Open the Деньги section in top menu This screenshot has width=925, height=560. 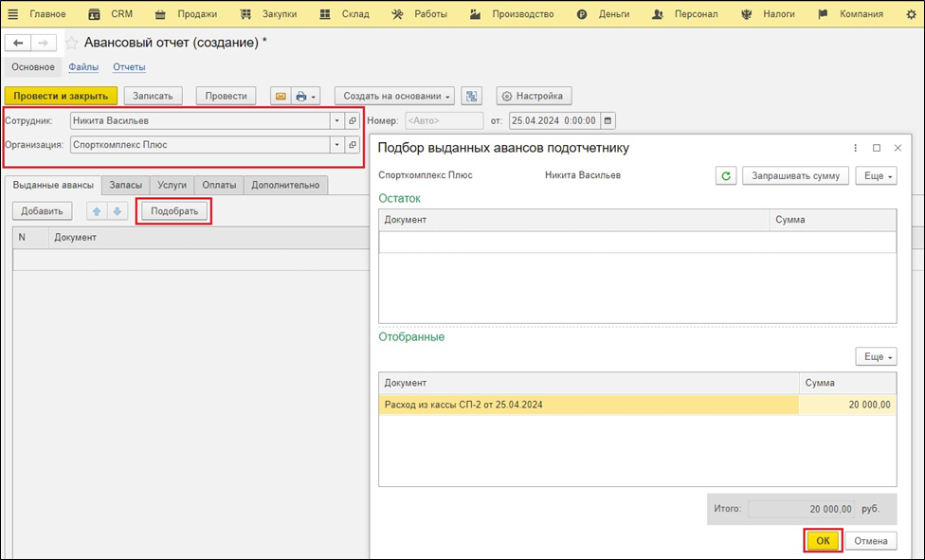(x=613, y=14)
